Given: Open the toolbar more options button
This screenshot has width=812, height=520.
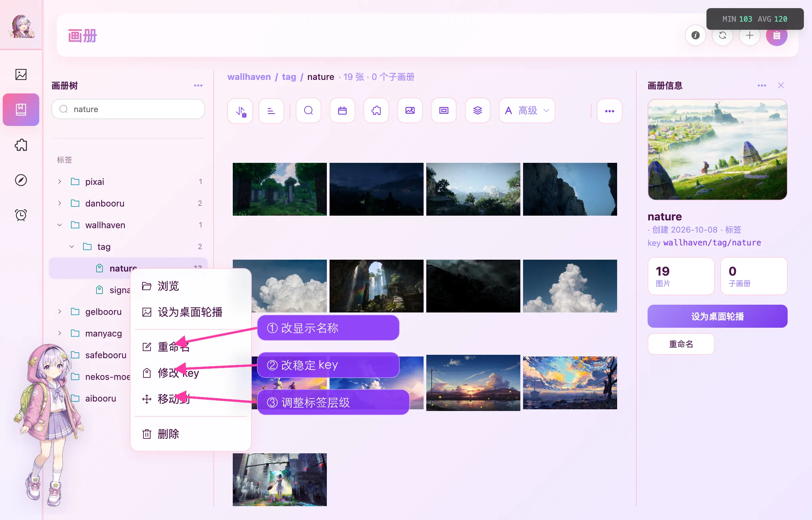Looking at the screenshot, I should coord(610,111).
